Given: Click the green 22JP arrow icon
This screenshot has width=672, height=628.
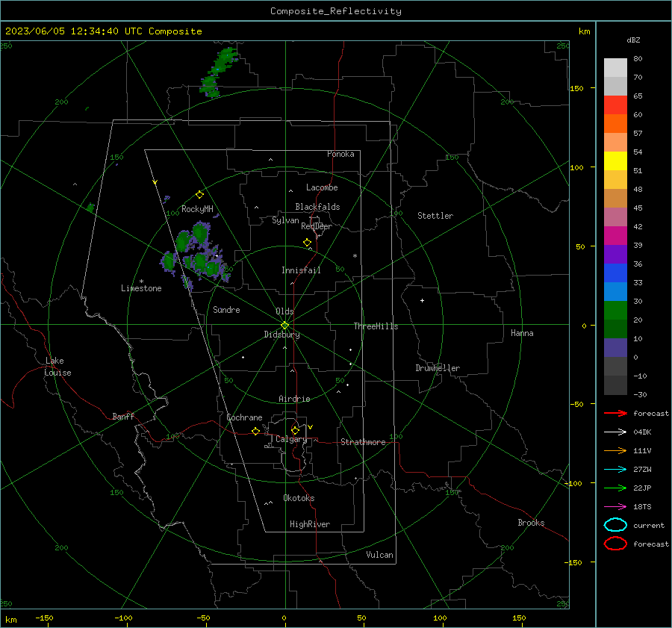Looking at the screenshot, I should tap(615, 488).
